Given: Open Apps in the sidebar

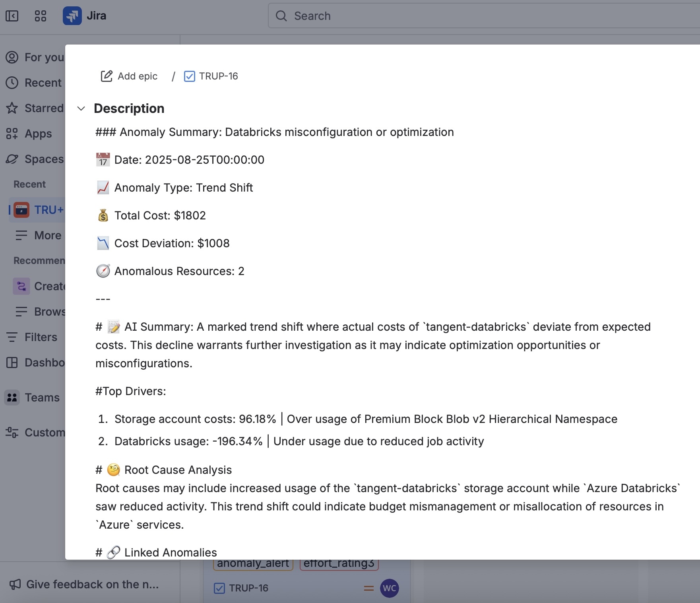Looking at the screenshot, I should [x=29, y=134].
